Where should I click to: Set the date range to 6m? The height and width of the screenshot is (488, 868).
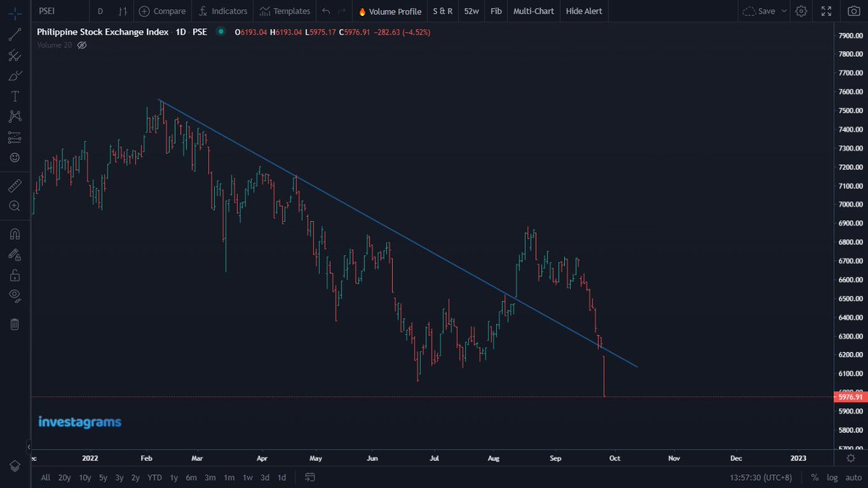[x=192, y=477]
